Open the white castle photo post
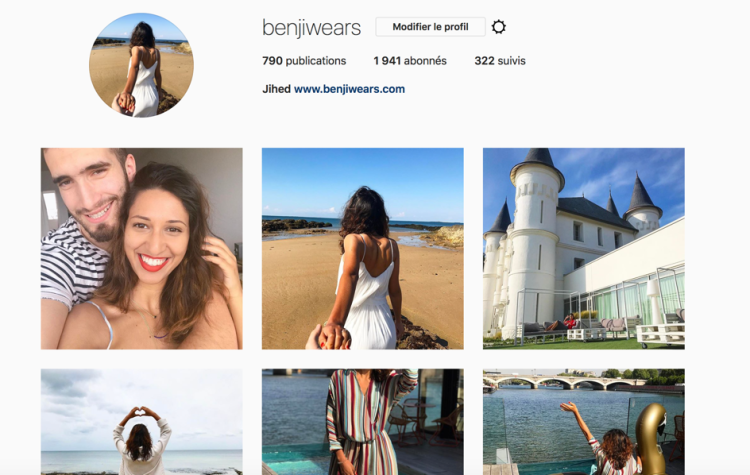 click(x=584, y=249)
